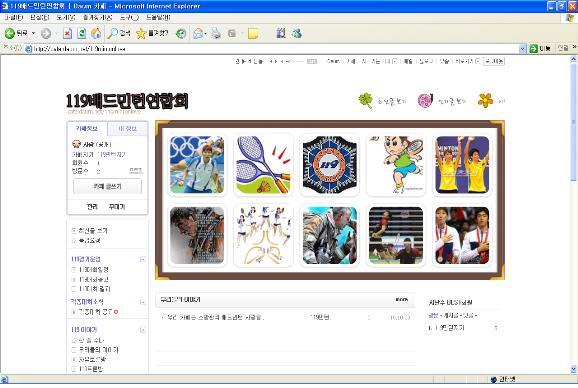Open the medalists with hands on chest thumbnail
The width and height of the screenshot is (578, 388).
coord(462,235)
